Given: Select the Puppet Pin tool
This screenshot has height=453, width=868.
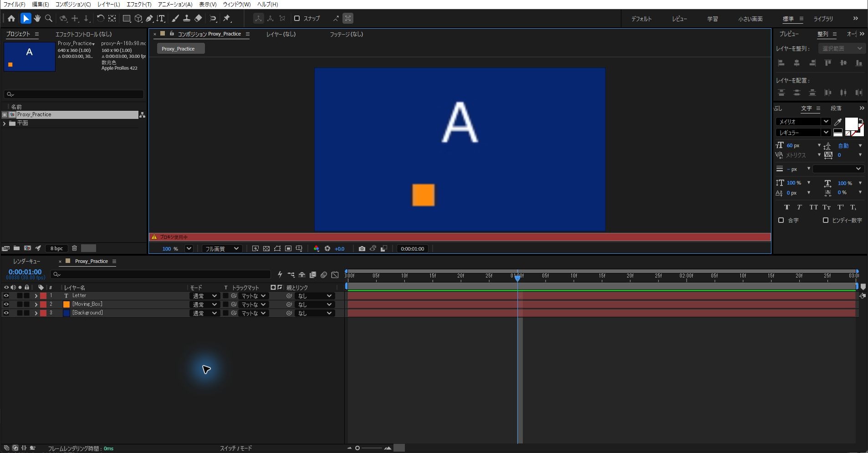Looking at the screenshot, I should tap(227, 18).
